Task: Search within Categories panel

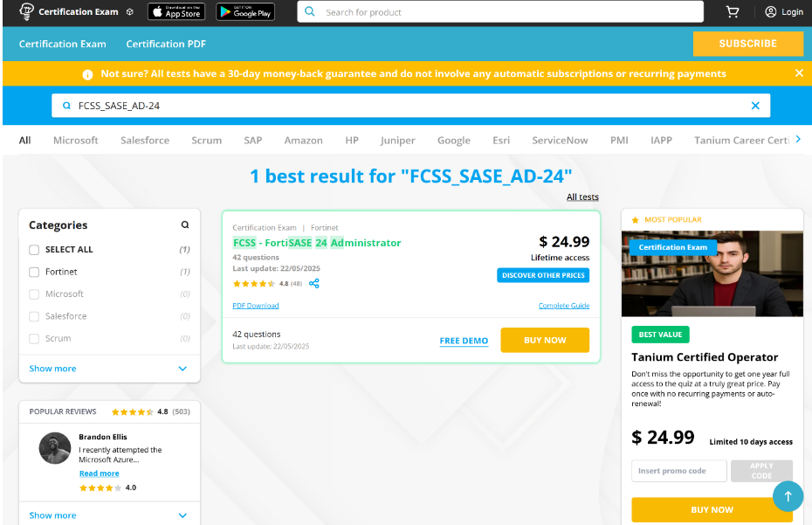Action: click(x=185, y=225)
